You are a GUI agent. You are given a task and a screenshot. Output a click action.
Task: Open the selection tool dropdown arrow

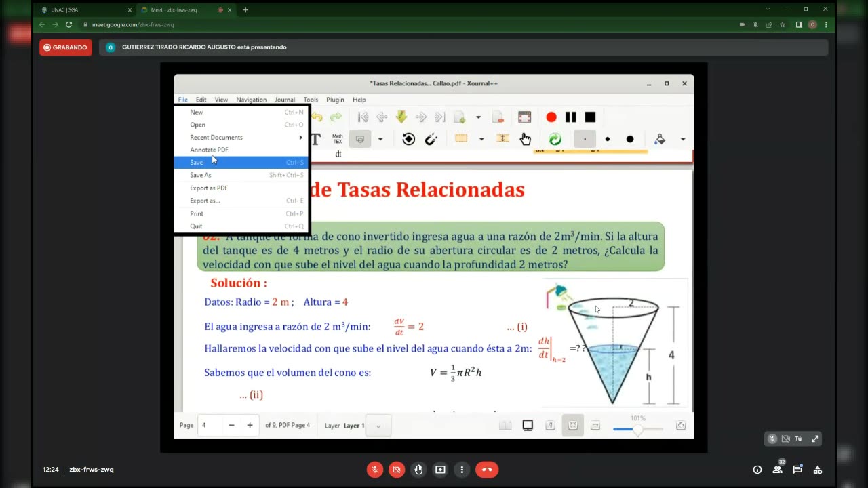(481, 139)
